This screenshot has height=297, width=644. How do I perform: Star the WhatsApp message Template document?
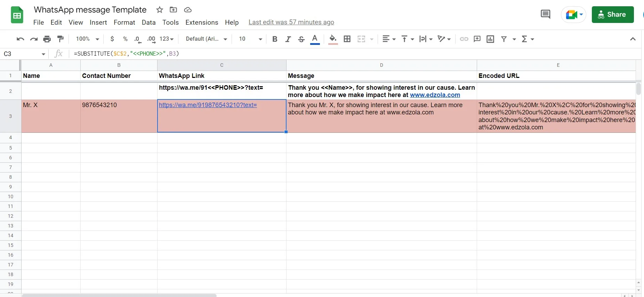point(160,10)
